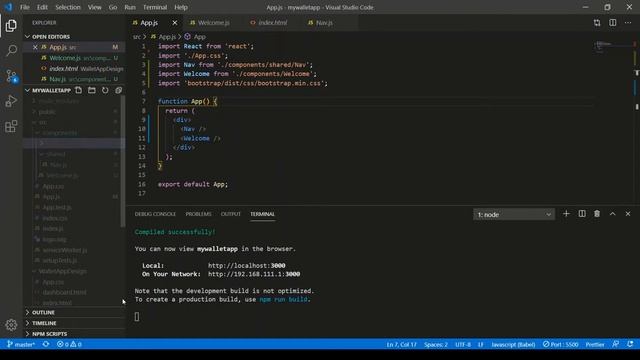Open the Edit menu
This screenshot has height=360, width=640.
42,7
